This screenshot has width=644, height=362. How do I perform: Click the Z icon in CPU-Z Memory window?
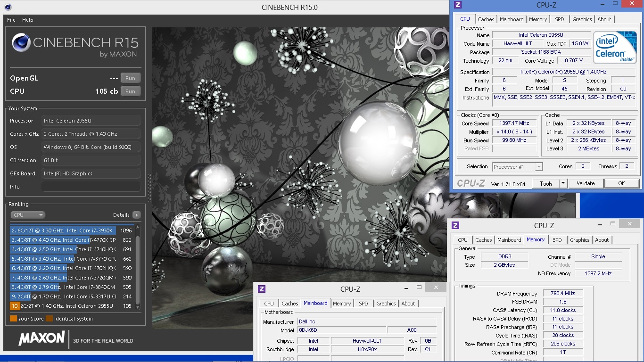pyautogui.click(x=455, y=226)
